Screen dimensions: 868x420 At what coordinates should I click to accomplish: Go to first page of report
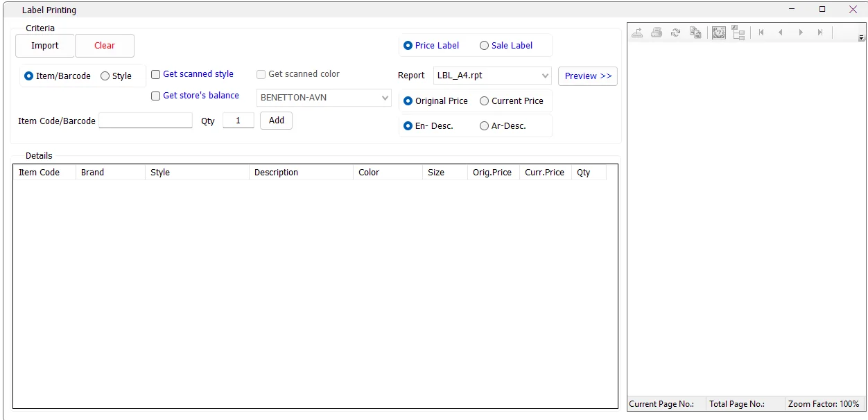pyautogui.click(x=761, y=33)
